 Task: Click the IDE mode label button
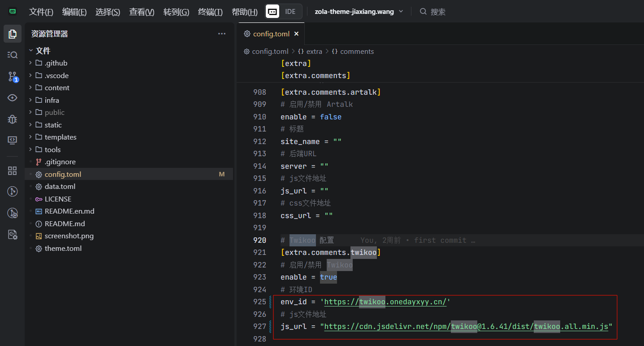[290, 12]
